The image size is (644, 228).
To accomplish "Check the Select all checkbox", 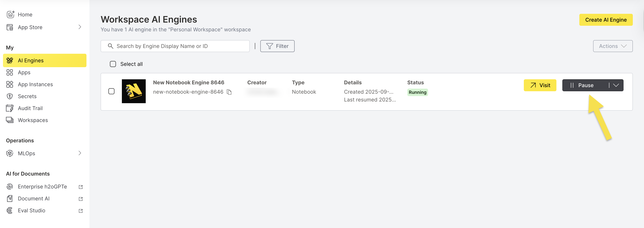I will click(x=113, y=64).
